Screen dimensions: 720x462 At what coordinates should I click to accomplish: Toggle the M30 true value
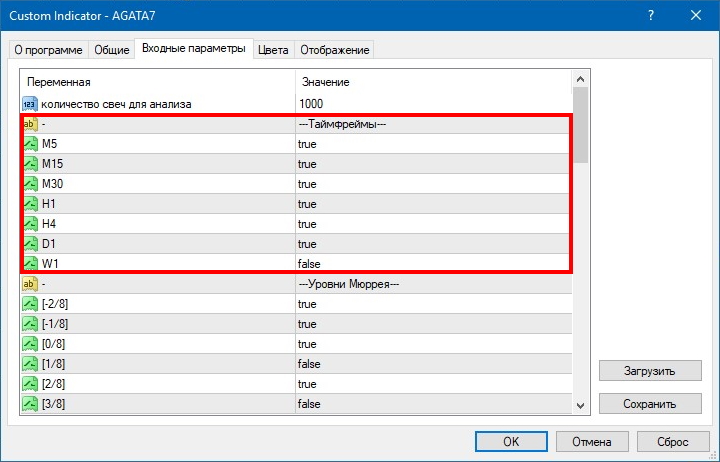point(307,184)
